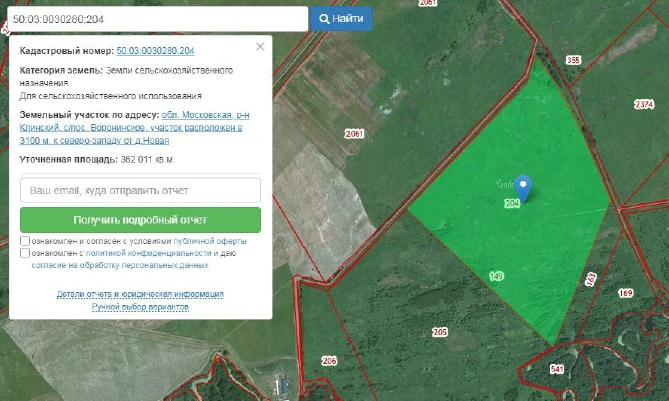
Task: Select parcel label 355 on map
Action: coord(573,60)
